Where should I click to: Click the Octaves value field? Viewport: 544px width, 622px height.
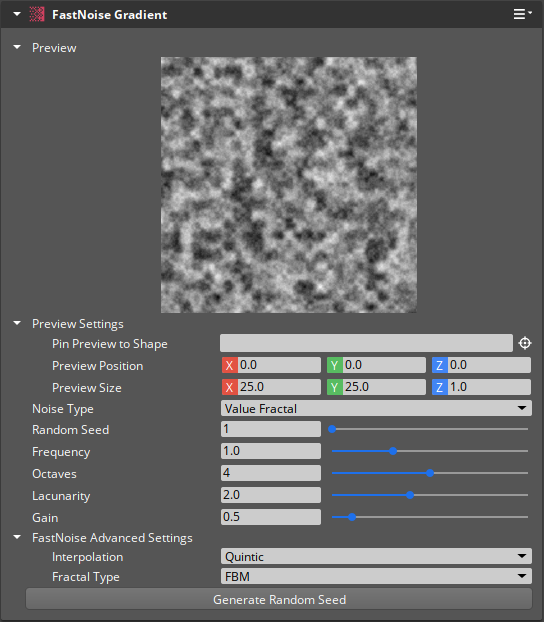click(271, 473)
